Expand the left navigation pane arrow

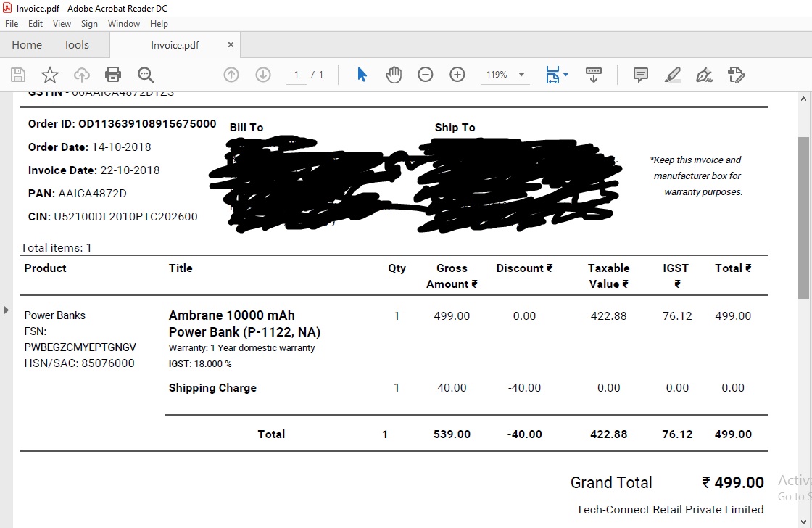(x=7, y=310)
